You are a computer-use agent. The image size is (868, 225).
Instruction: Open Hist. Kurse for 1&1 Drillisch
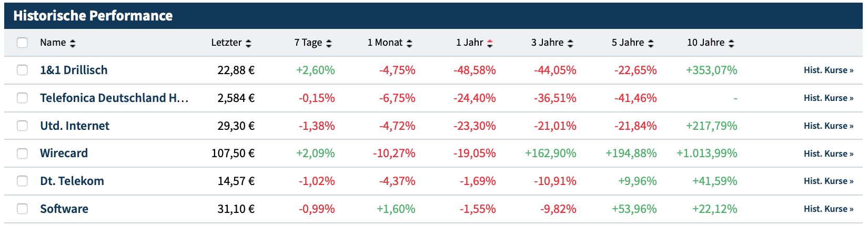[x=828, y=70]
